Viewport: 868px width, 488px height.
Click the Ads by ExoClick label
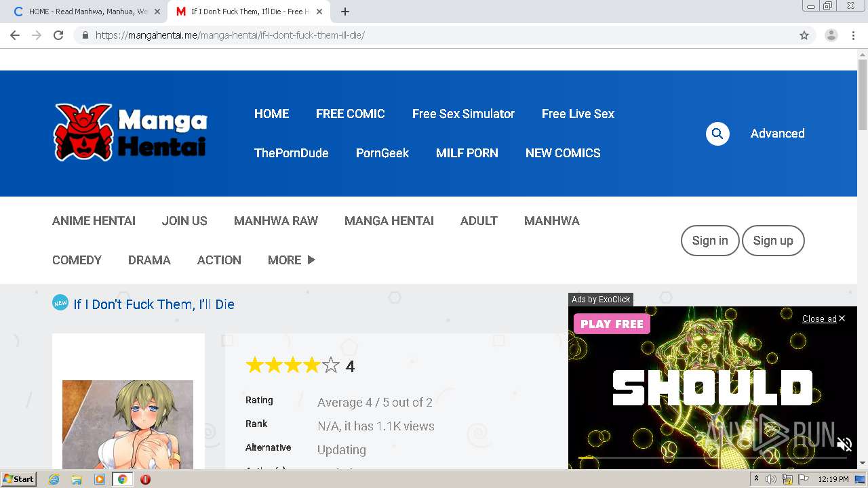pyautogui.click(x=601, y=300)
